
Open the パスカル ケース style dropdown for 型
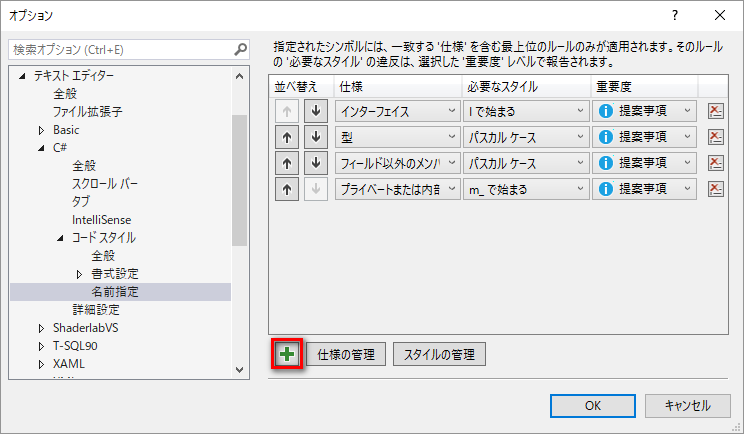[x=526, y=138]
